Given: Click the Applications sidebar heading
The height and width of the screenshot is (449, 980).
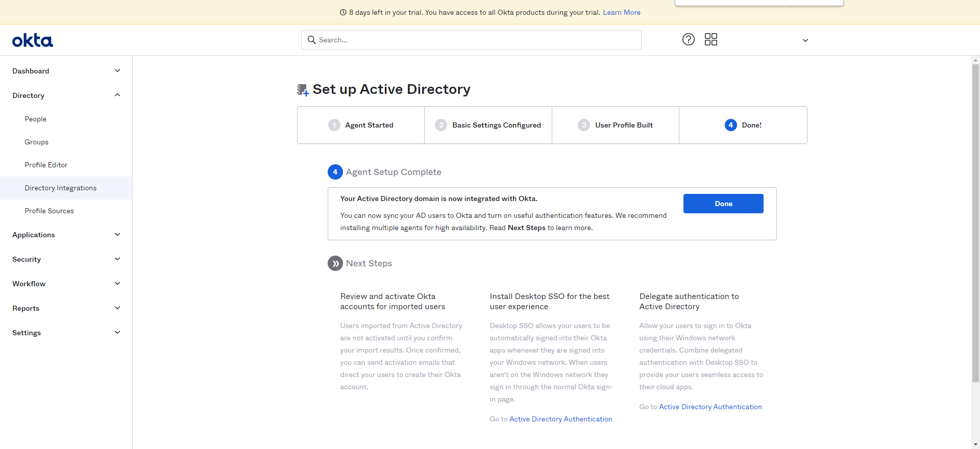Looking at the screenshot, I should point(33,235).
